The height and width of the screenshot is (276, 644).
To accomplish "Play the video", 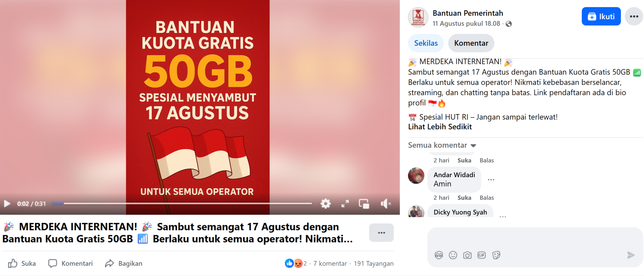I will coord(7,204).
